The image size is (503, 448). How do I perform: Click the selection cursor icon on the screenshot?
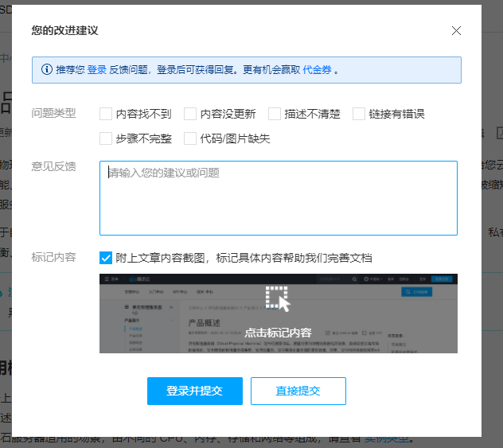278,299
